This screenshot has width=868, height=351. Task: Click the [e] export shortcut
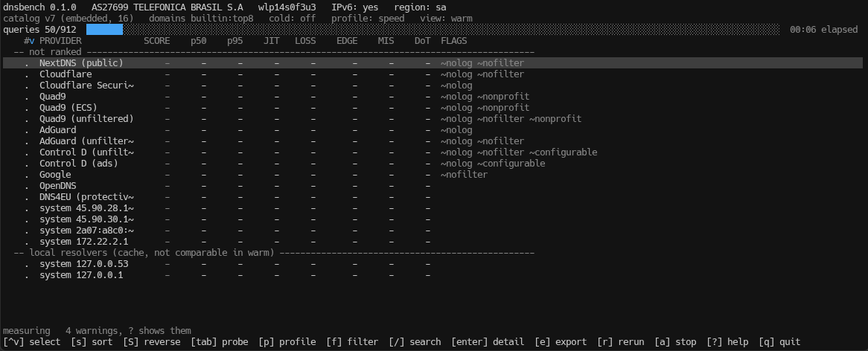[x=561, y=342]
